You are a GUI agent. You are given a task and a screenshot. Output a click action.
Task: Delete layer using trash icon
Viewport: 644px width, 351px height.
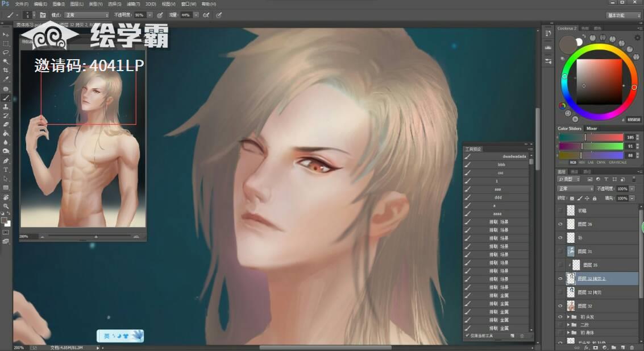pyautogui.click(x=632, y=348)
